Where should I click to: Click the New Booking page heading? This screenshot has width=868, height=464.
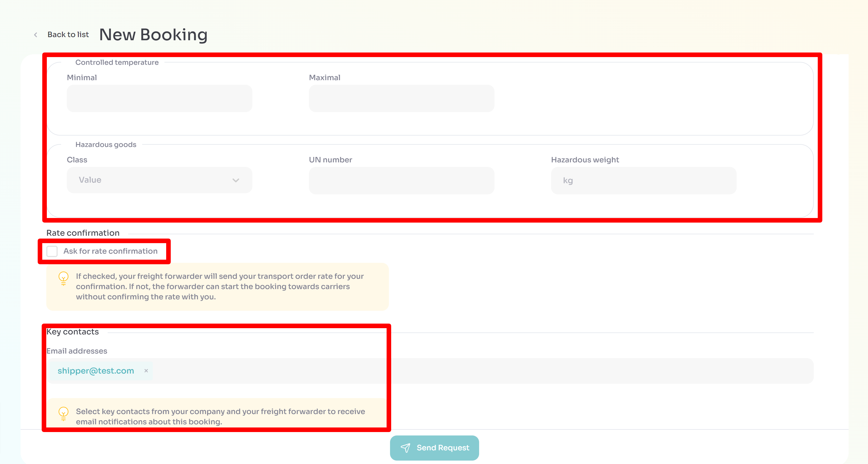coord(153,35)
